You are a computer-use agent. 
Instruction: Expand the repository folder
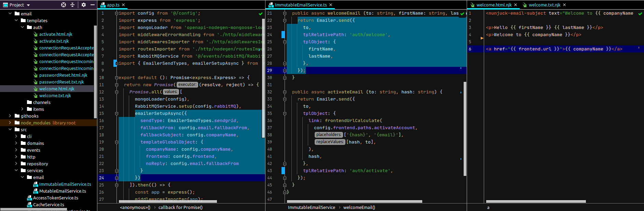[x=16, y=164]
